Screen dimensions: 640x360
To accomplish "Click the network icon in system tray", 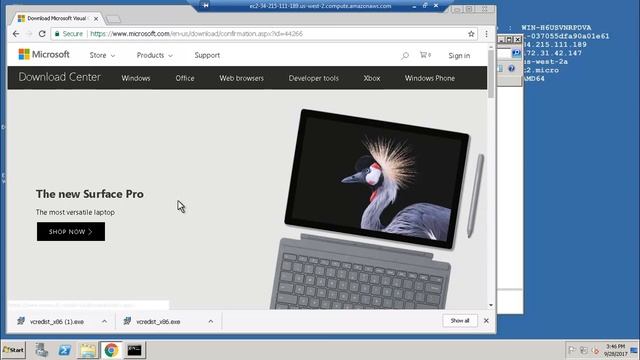I will point(584,350).
